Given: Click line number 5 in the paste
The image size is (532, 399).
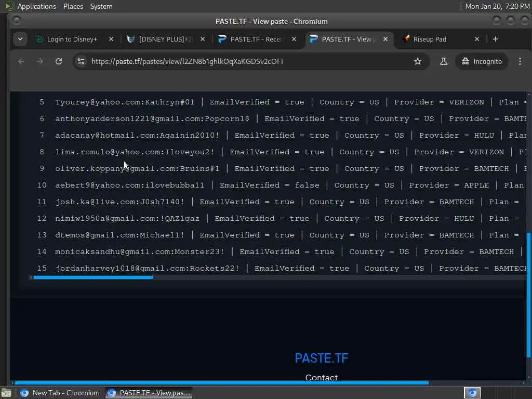Looking at the screenshot, I should point(42,102).
